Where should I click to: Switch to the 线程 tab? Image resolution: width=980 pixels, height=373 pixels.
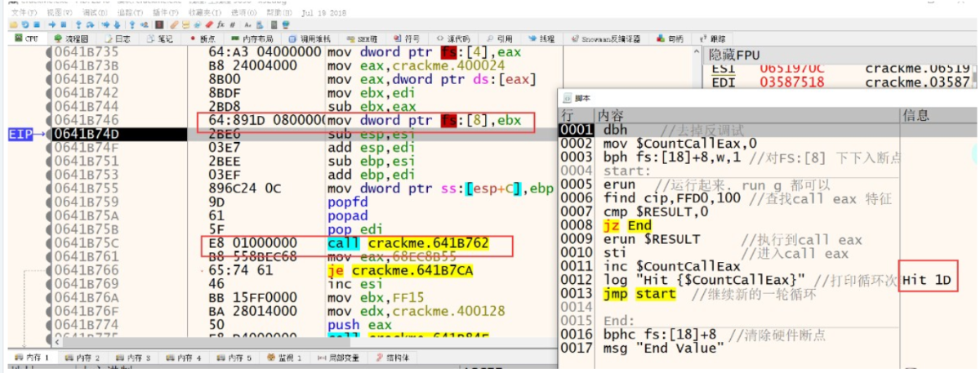[541, 38]
